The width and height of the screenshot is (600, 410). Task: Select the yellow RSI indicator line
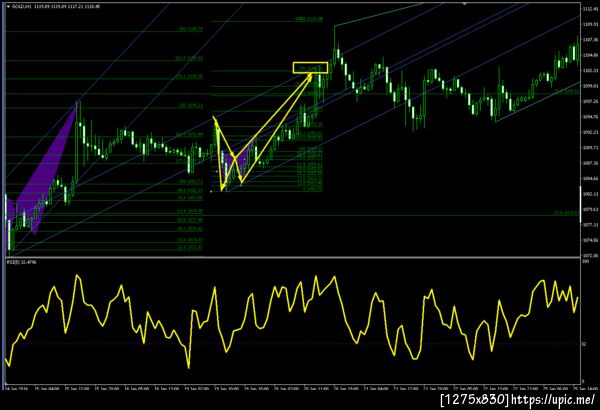tap(291, 322)
